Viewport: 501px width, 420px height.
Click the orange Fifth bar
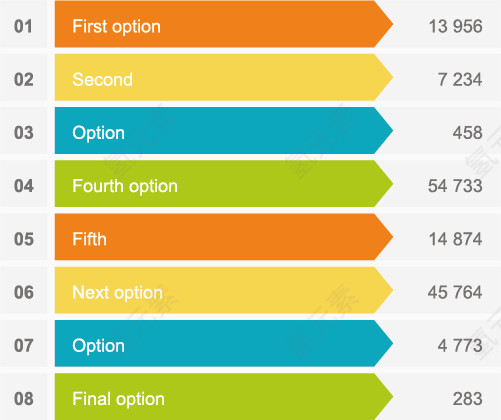point(224,237)
